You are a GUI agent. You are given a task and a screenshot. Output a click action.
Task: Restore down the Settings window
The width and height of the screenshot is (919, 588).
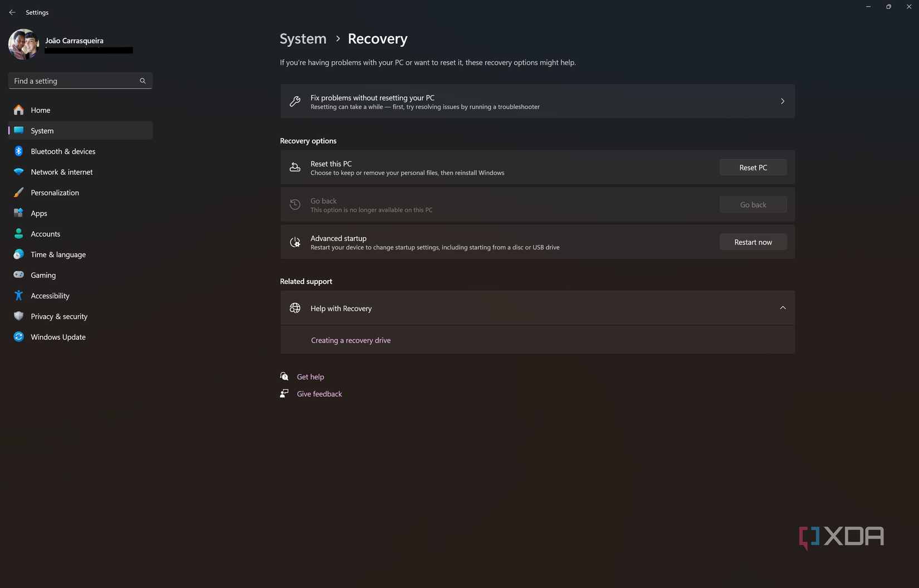point(888,7)
